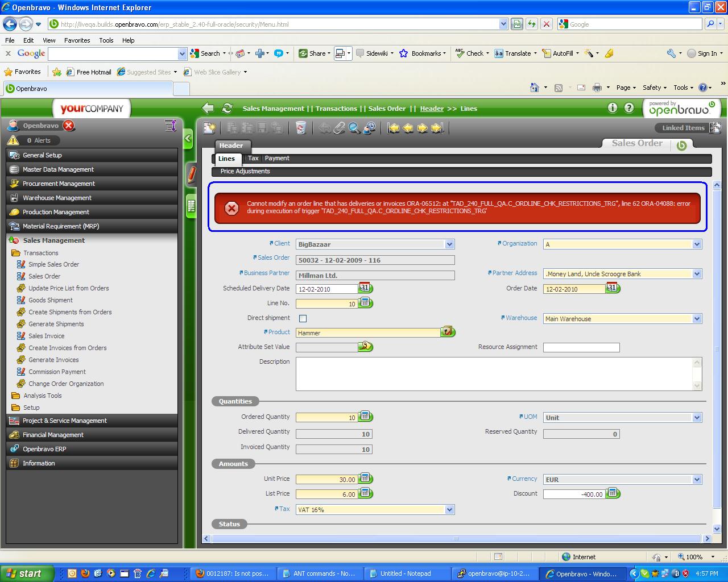Expand Financial Management menu section
Screen dimensions: 728x582
click(x=53, y=435)
